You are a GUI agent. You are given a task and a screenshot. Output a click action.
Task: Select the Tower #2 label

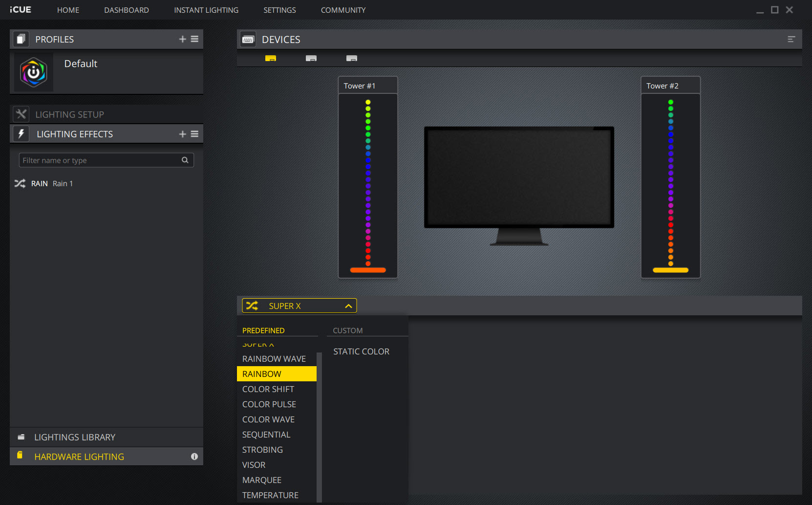point(662,86)
